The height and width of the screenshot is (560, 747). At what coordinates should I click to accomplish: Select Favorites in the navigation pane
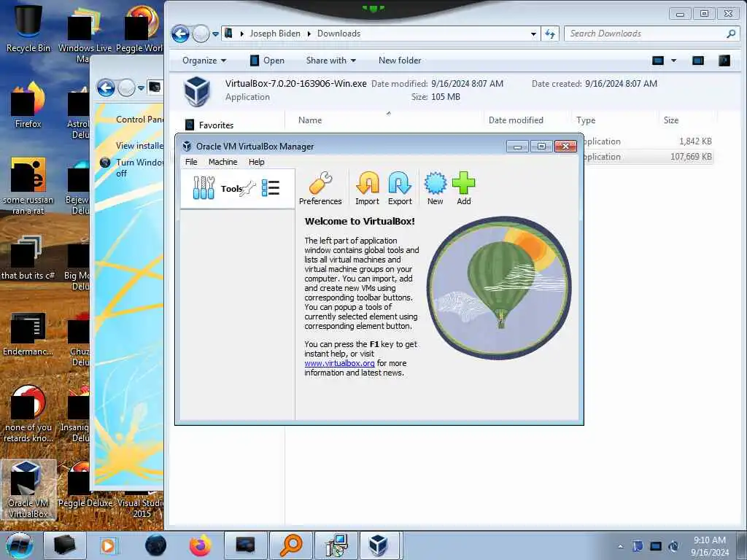[x=216, y=125]
